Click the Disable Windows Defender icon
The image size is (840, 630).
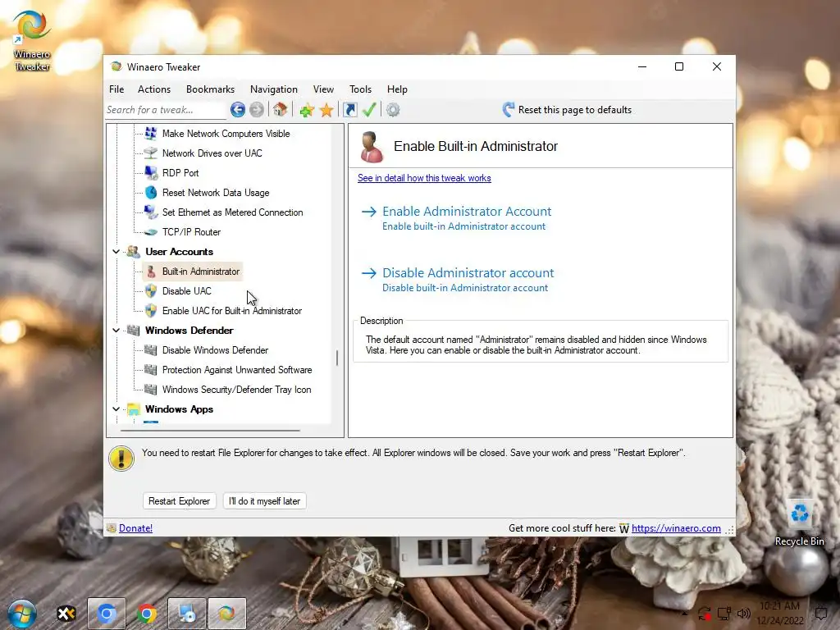coord(151,350)
